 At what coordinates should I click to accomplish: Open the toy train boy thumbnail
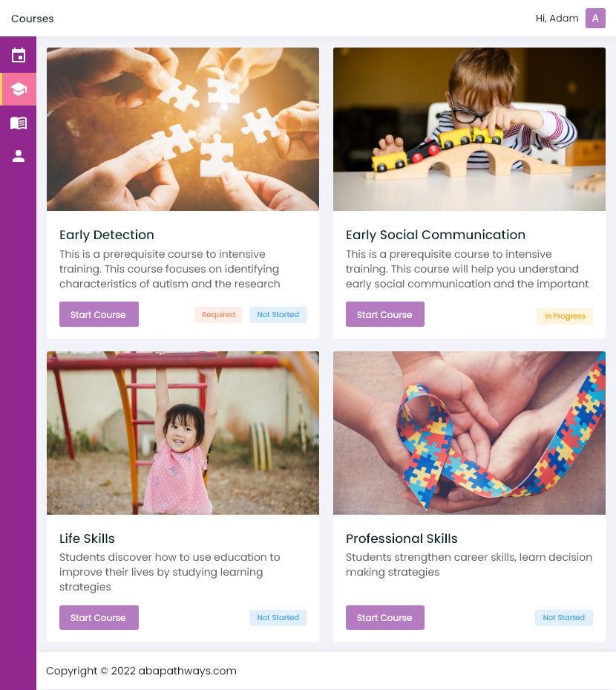pos(469,129)
